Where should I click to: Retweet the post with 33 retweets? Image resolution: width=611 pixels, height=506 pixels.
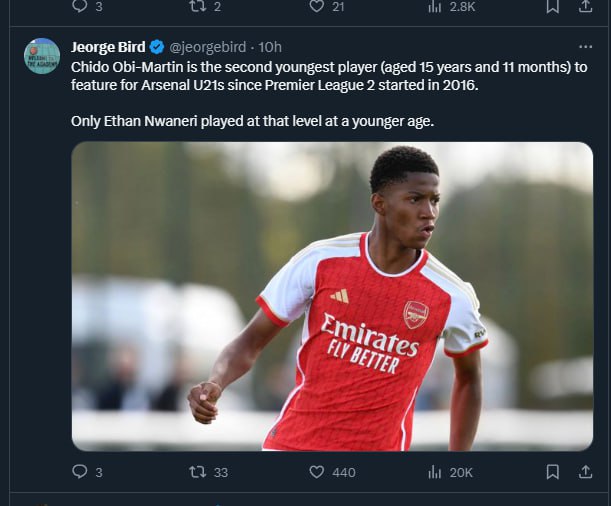197,472
